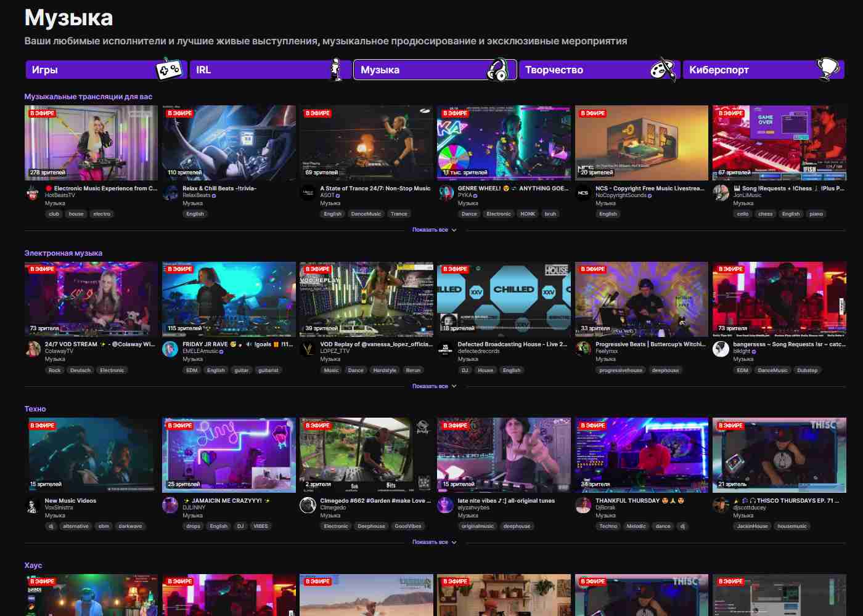This screenshot has width=863, height=616.
Task: Open the Хаус section heading
Action: pyautogui.click(x=33, y=565)
